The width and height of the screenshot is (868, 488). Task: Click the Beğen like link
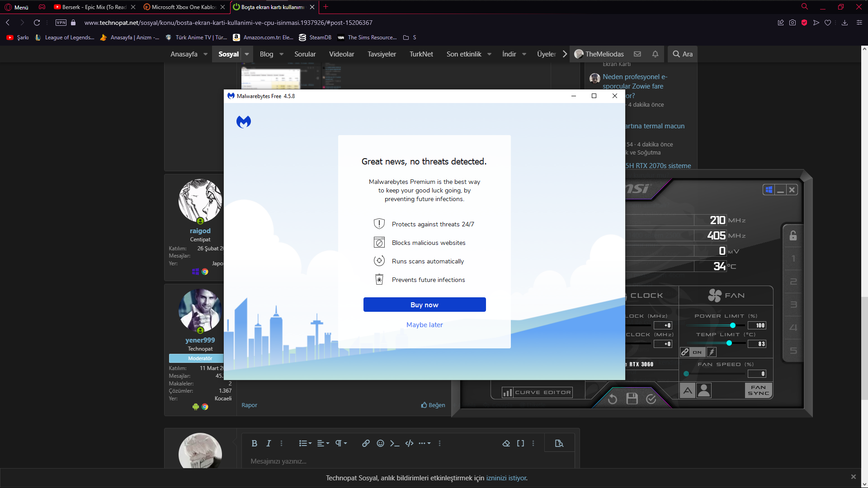pos(433,405)
